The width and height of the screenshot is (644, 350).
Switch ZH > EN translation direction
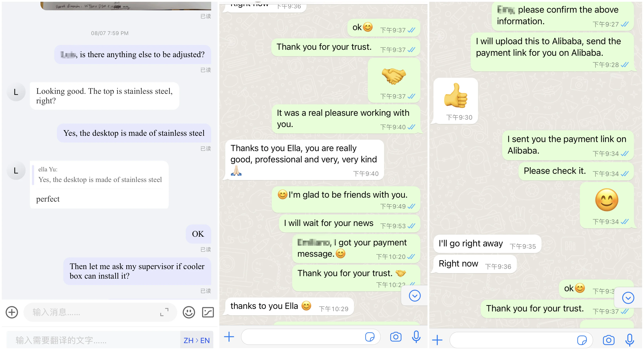(x=197, y=340)
